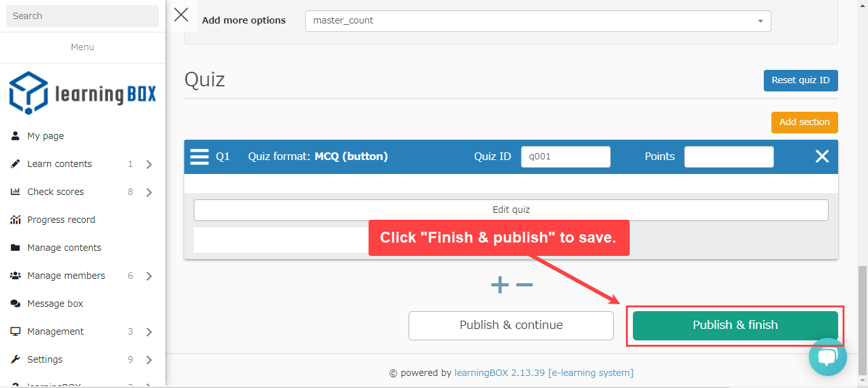Image resolution: width=868 pixels, height=388 pixels.
Task: Click the hamburger drag handle on Q1
Action: (200, 157)
